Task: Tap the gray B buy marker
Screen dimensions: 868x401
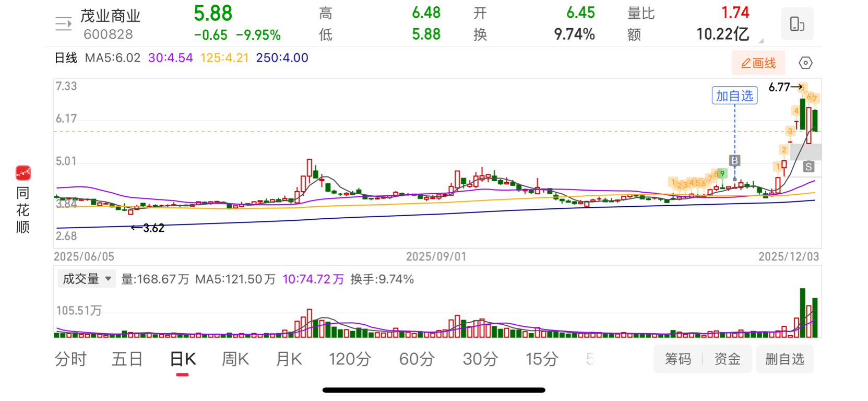Action: (x=734, y=160)
